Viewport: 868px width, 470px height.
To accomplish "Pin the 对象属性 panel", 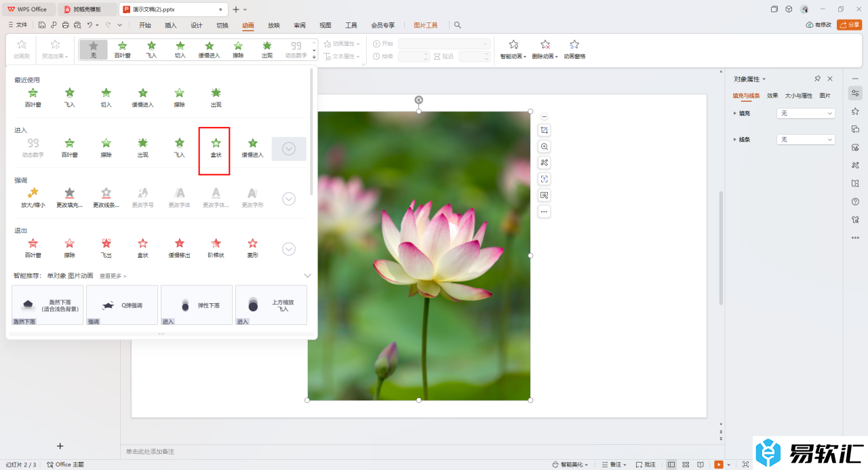I will 818,79.
